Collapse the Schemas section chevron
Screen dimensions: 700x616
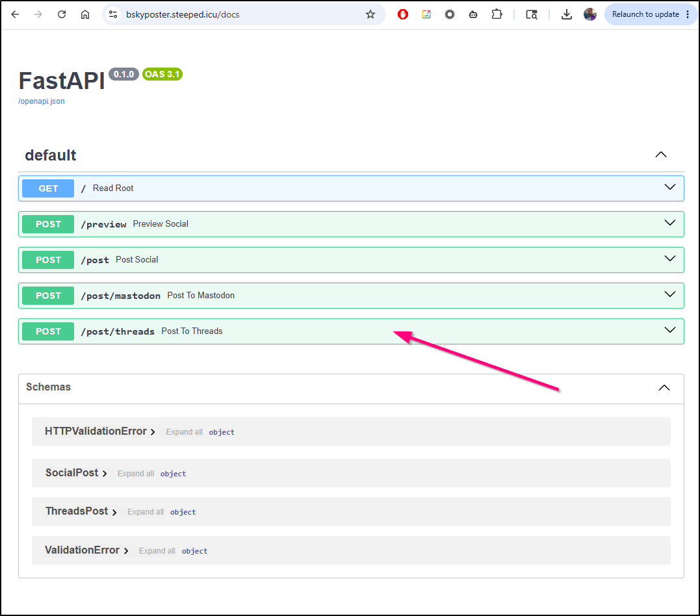click(664, 387)
